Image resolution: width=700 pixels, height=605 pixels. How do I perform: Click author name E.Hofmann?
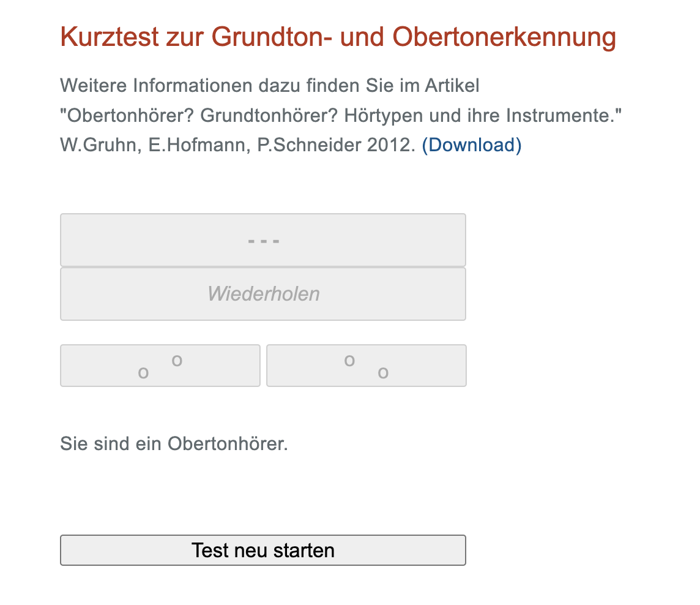[x=197, y=145]
